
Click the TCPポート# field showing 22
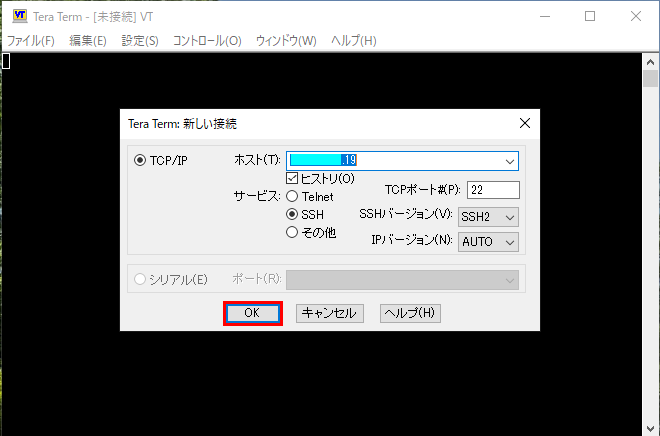[x=493, y=190]
